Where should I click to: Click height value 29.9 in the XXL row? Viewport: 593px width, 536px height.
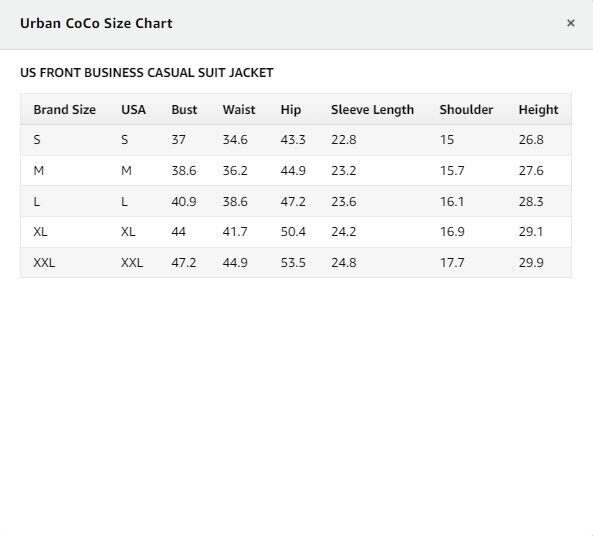click(x=531, y=263)
